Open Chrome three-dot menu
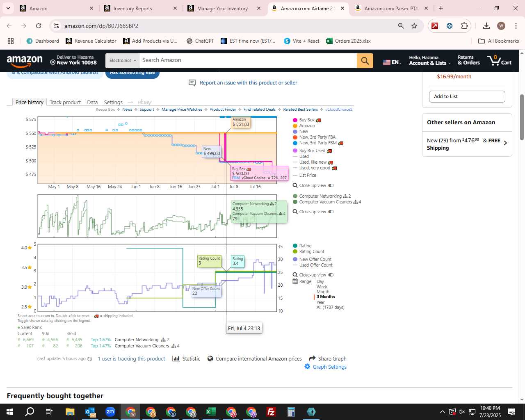Viewport: 525px width, 420px height. pyautogui.click(x=516, y=26)
